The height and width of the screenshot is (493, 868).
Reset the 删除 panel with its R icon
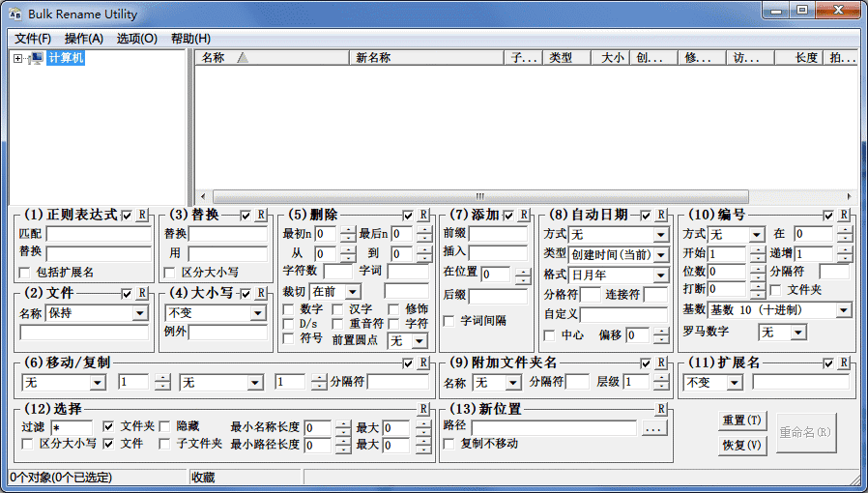(x=424, y=215)
